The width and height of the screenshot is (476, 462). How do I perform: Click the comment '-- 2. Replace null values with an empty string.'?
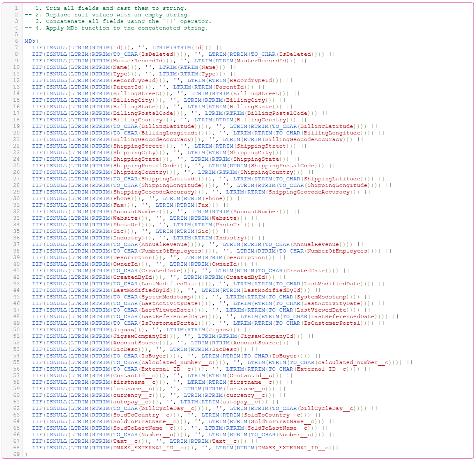[x=107, y=15]
